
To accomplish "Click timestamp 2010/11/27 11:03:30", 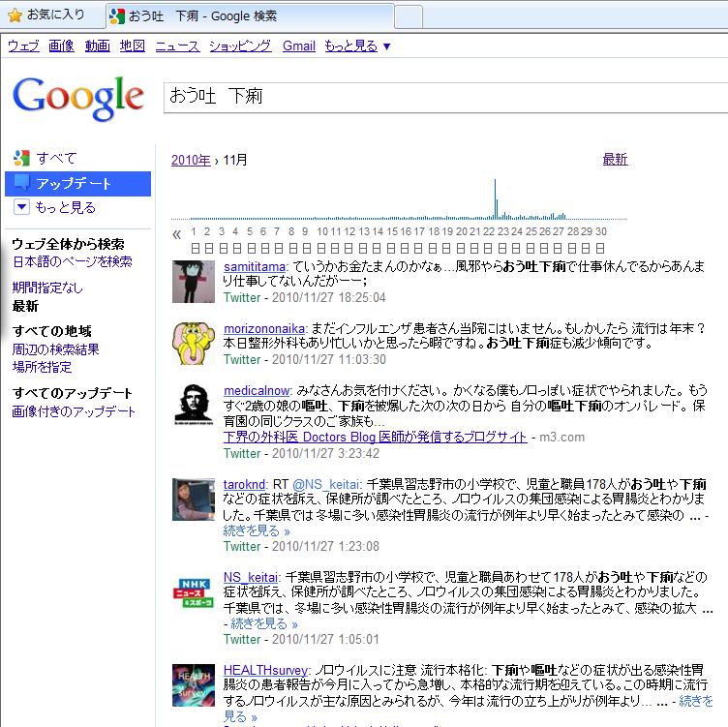I will (329, 359).
